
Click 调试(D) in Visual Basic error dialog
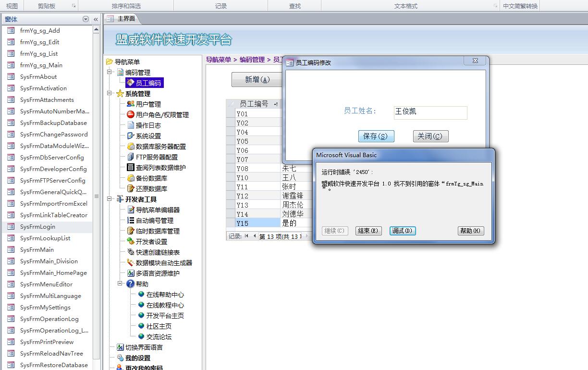point(403,231)
